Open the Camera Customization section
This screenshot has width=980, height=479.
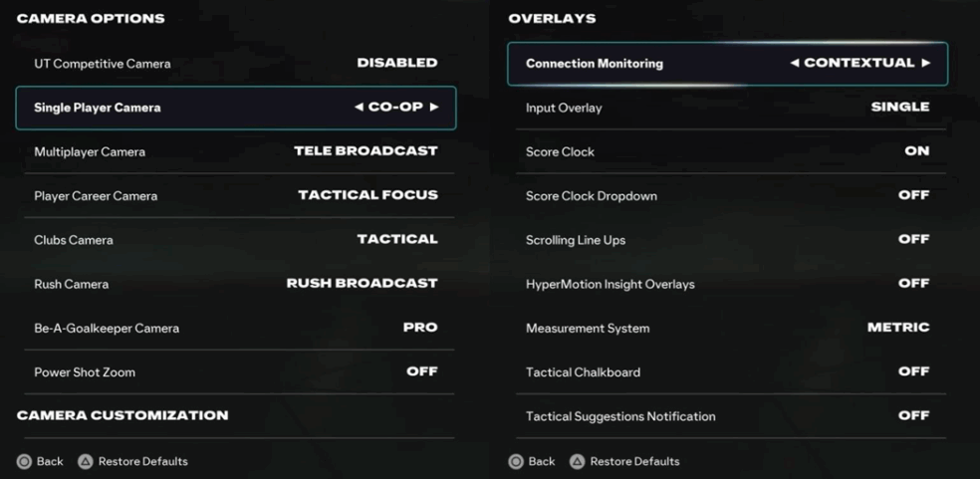point(122,416)
